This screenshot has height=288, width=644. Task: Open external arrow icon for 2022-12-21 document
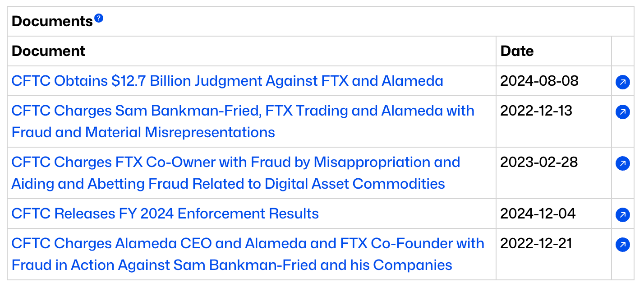[x=622, y=244]
